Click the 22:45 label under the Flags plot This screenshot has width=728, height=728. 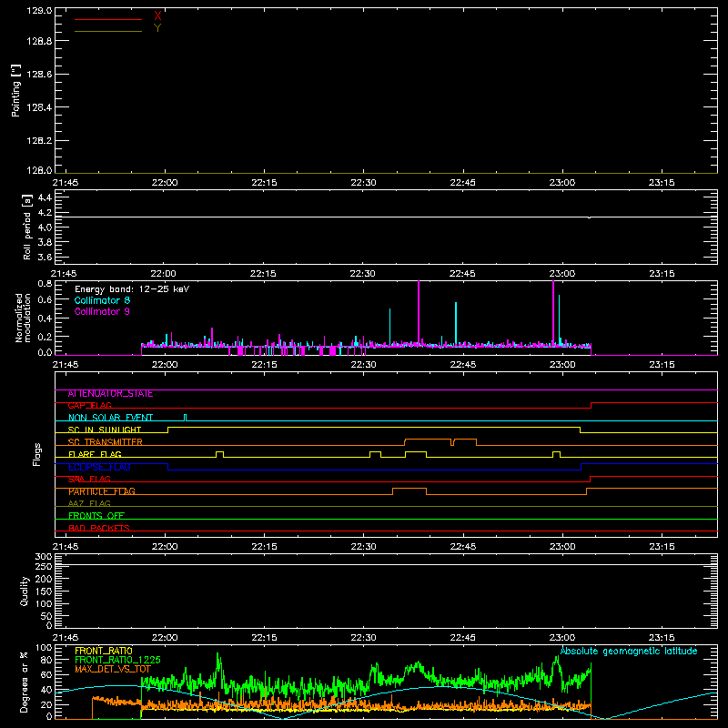pyautogui.click(x=463, y=547)
